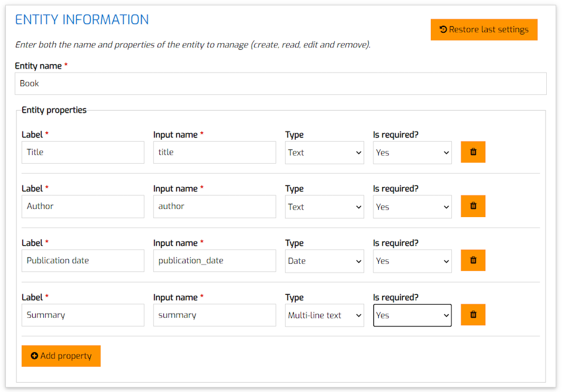Screen dimensions: 562x392
Task: Open the Is required dropdown for Author
Action: point(412,206)
